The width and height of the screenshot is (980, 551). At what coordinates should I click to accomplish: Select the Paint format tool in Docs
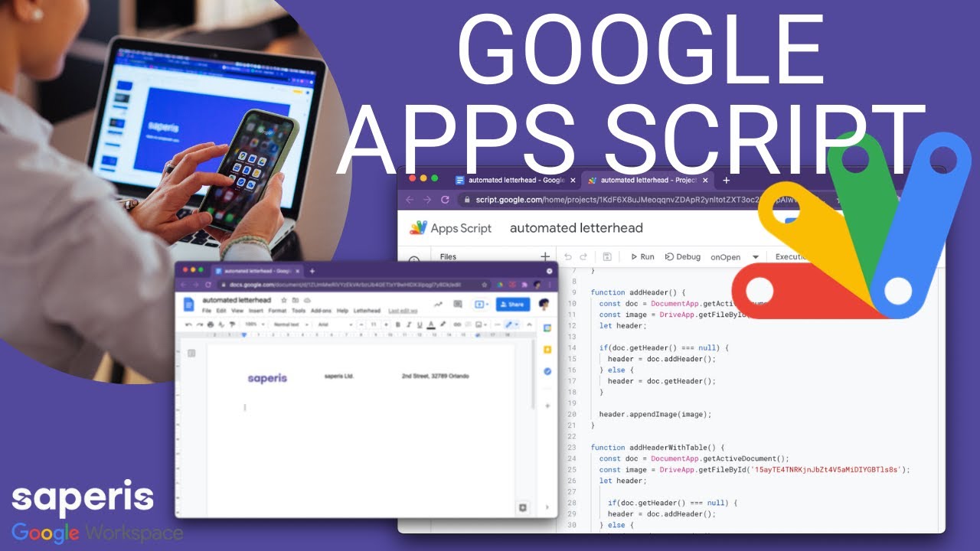[x=232, y=324]
